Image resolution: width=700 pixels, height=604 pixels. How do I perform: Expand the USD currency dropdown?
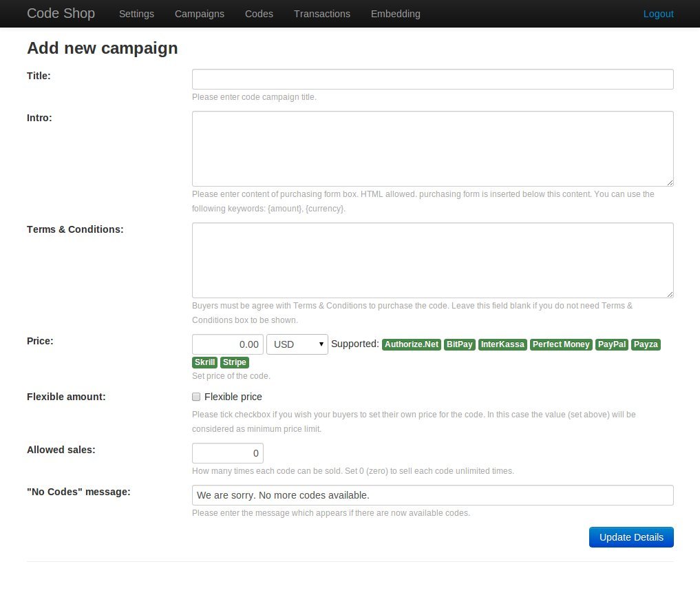point(297,344)
